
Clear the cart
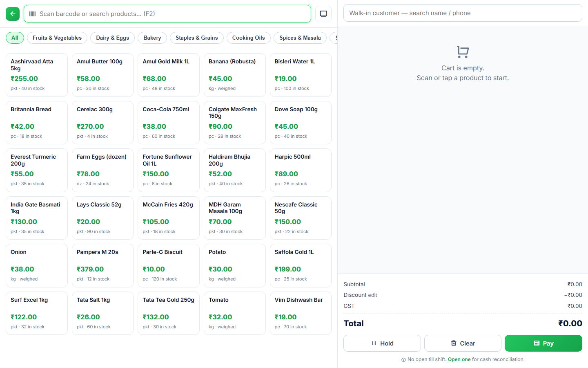coord(463,343)
